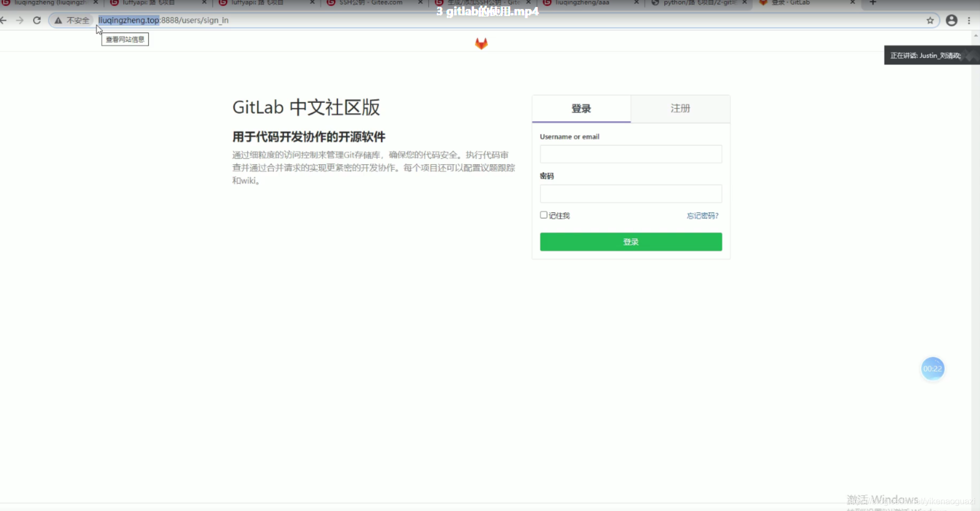Click the browser back arrow
The width and height of the screenshot is (980, 511).
[x=4, y=20]
